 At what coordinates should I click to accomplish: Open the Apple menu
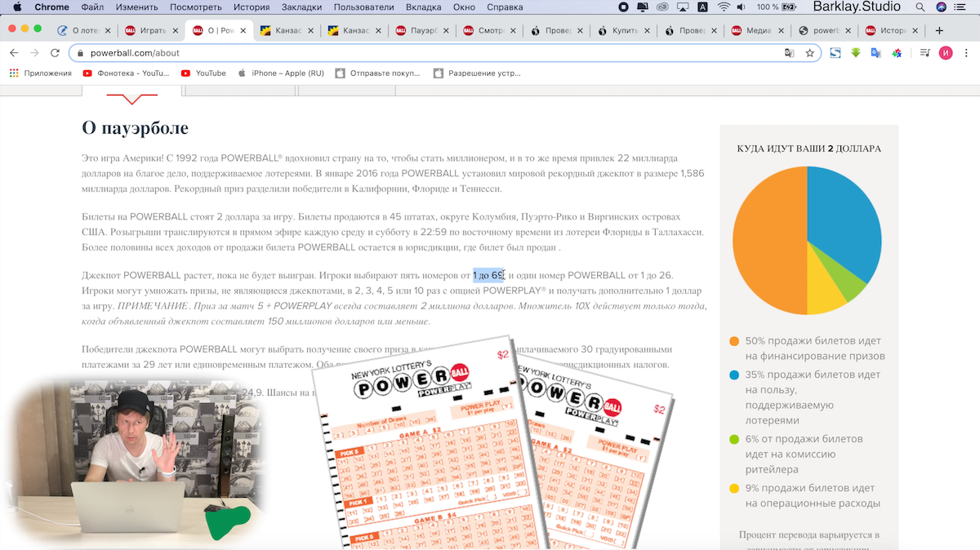coord(16,7)
